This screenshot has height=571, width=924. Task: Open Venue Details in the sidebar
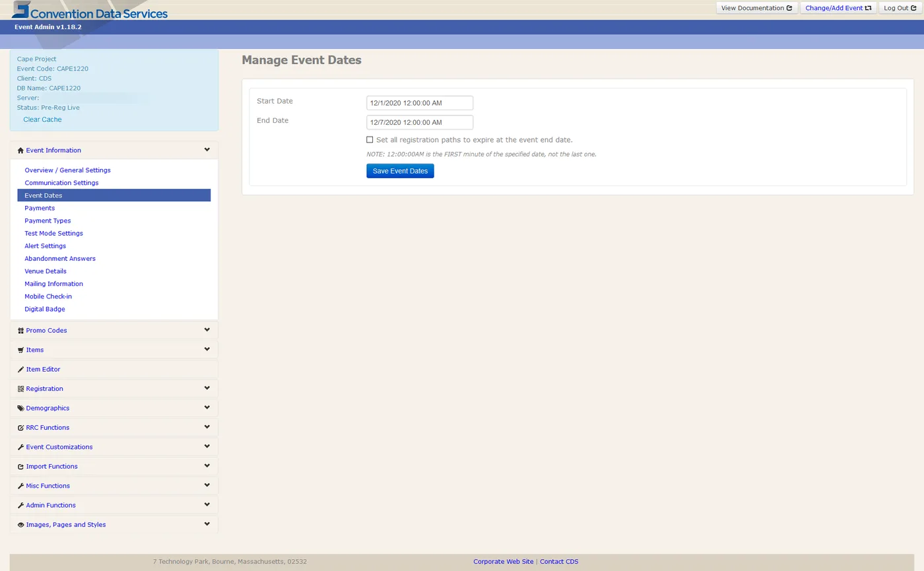tap(46, 271)
